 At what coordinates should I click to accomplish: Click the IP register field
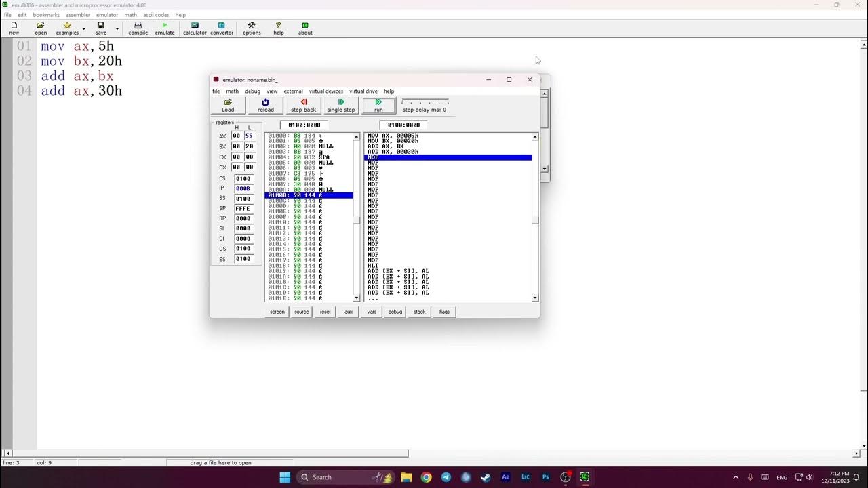coord(243,188)
